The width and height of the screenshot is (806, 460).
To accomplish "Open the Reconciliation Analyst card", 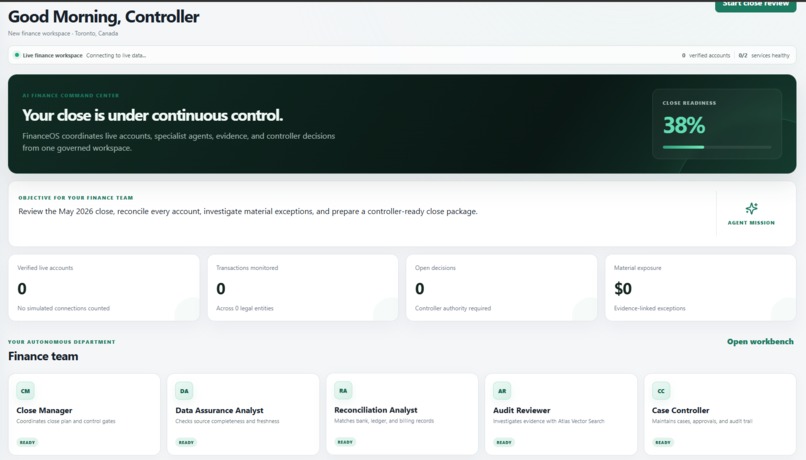I will (x=402, y=414).
